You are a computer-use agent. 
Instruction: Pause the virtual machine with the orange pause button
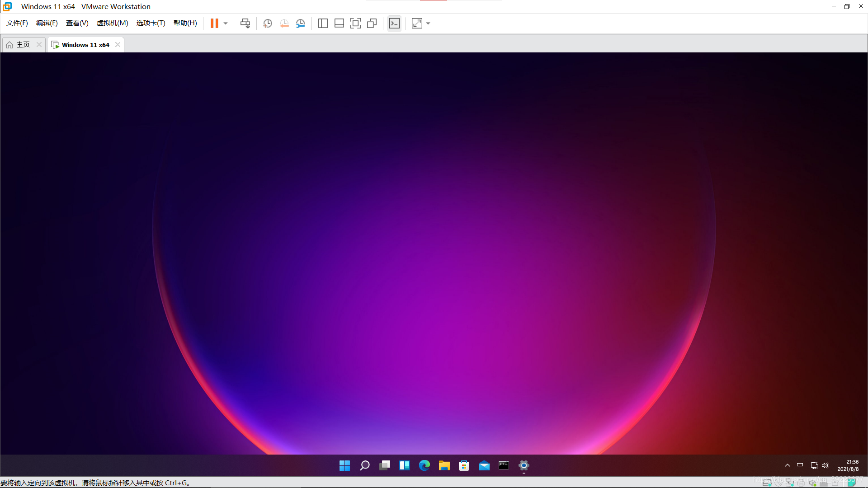(214, 23)
